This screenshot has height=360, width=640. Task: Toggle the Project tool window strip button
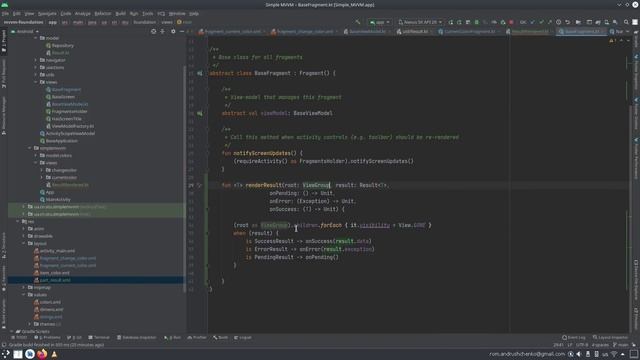[4, 41]
